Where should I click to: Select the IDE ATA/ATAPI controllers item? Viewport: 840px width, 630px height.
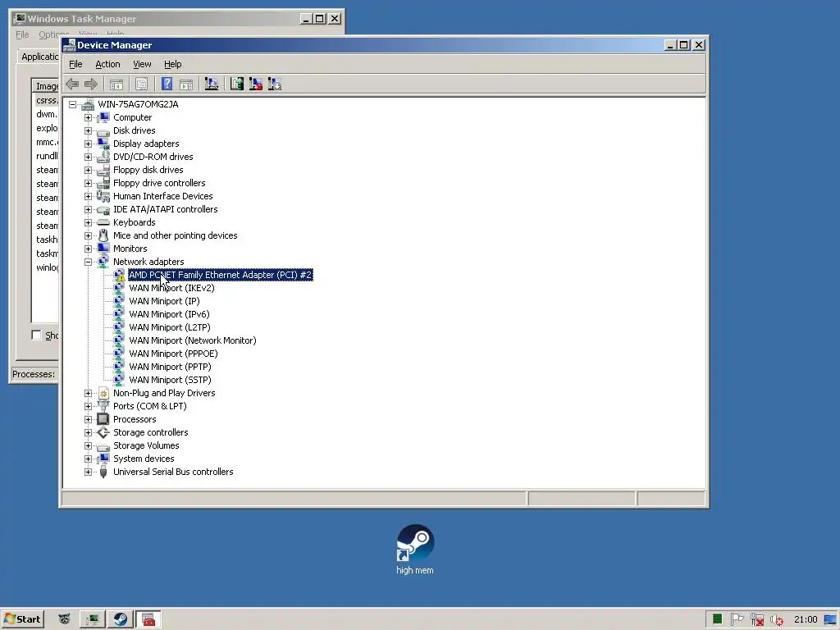165,209
